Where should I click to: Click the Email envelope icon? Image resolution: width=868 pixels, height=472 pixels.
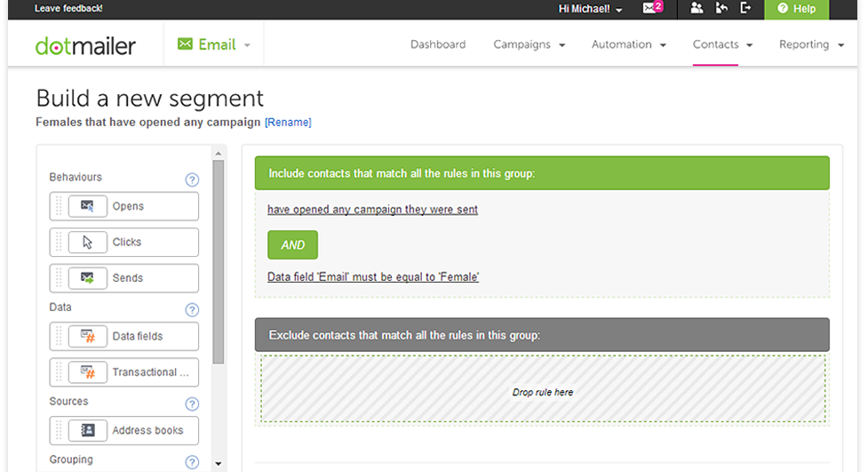tap(185, 44)
